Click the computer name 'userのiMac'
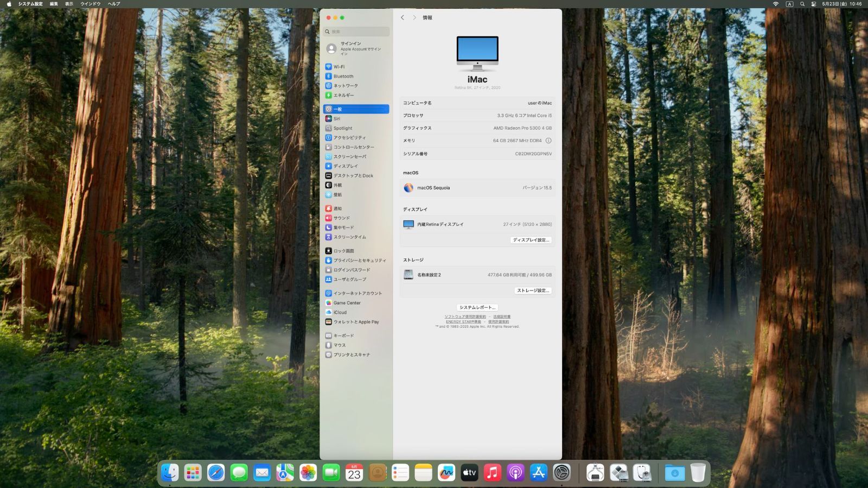This screenshot has height=488, width=868. click(x=540, y=103)
